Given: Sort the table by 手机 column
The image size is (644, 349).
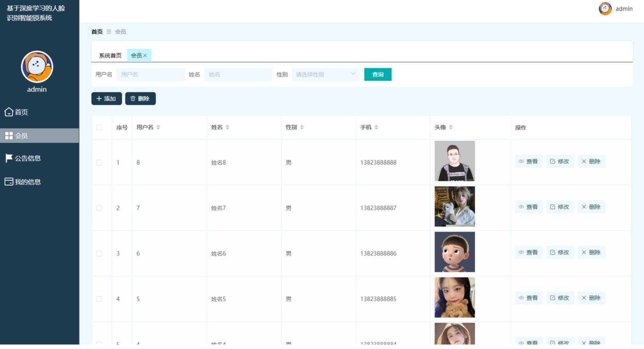Looking at the screenshot, I should click(376, 127).
